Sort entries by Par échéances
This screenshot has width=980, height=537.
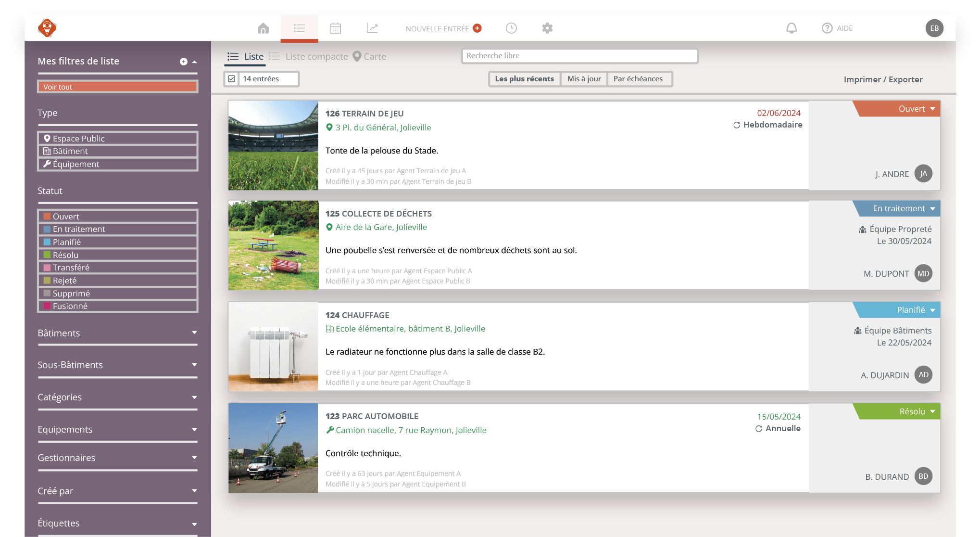(x=638, y=79)
